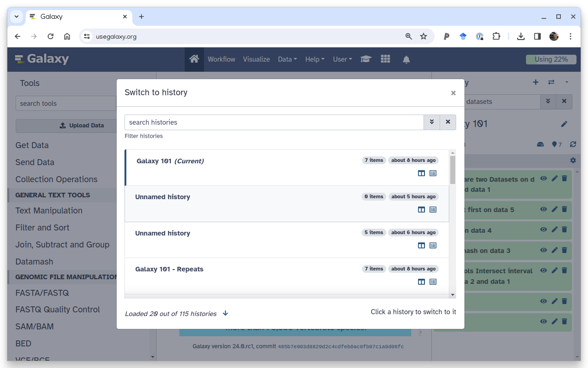Viewport: 588px width, 368px height.
Task: Open the Datamash tool section
Action: [34, 262]
